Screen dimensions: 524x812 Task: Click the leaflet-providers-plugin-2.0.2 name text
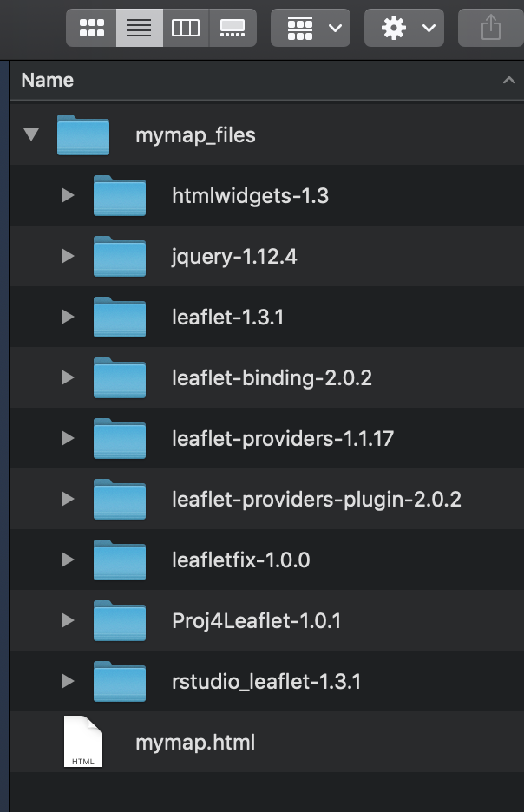click(317, 500)
